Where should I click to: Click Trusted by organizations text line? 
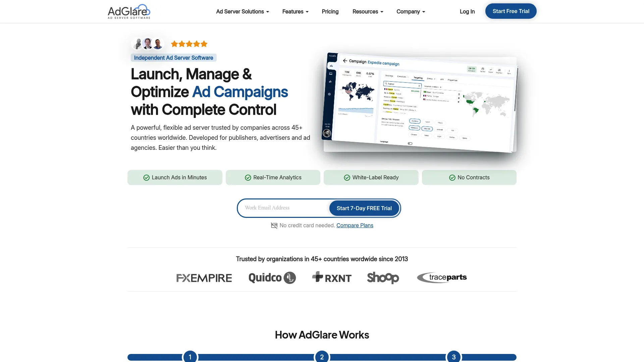click(x=322, y=259)
